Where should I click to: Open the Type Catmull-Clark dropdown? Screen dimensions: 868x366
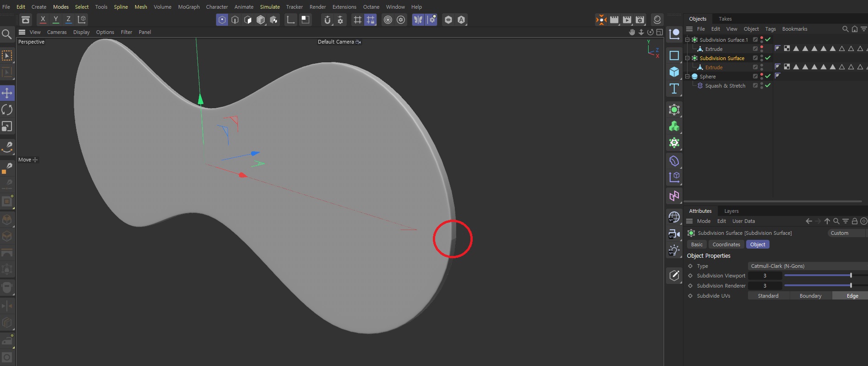coord(808,266)
